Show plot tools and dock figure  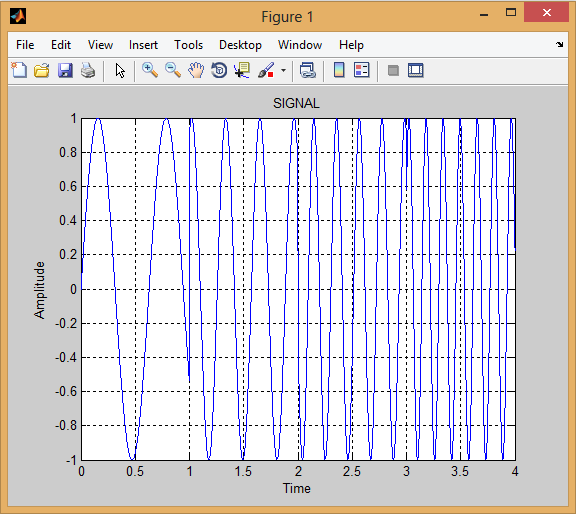click(416, 70)
